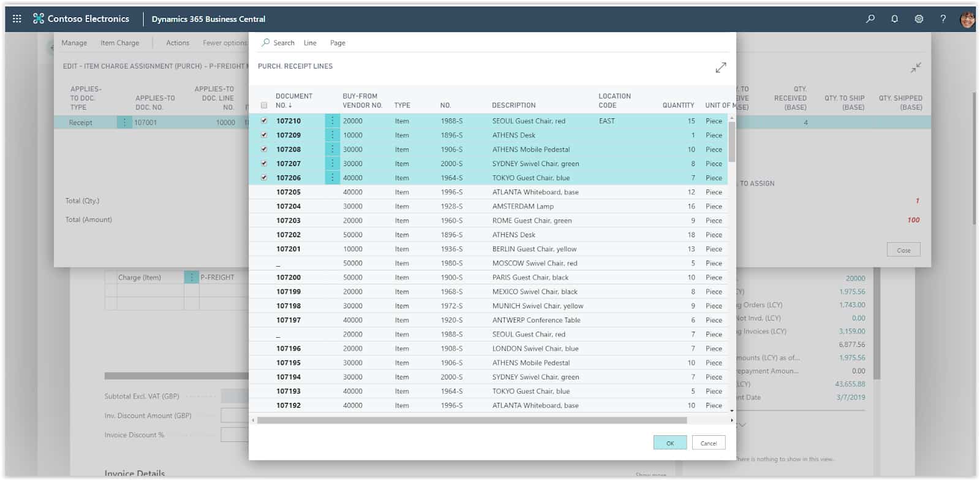The image size is (980, 480).
Task: Open the No. column header menu
Action: 445,105
